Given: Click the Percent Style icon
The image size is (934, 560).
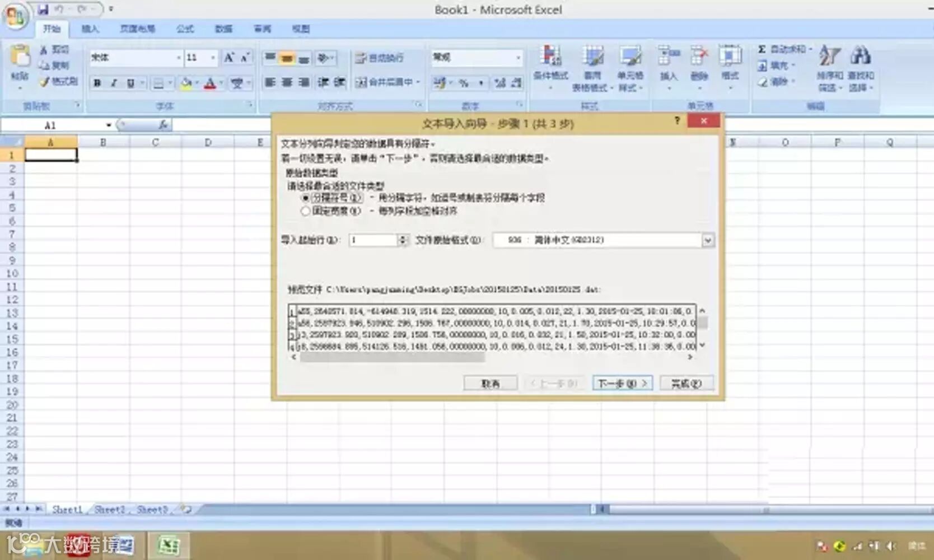Looking at the screenshot, I should [464, 83].
